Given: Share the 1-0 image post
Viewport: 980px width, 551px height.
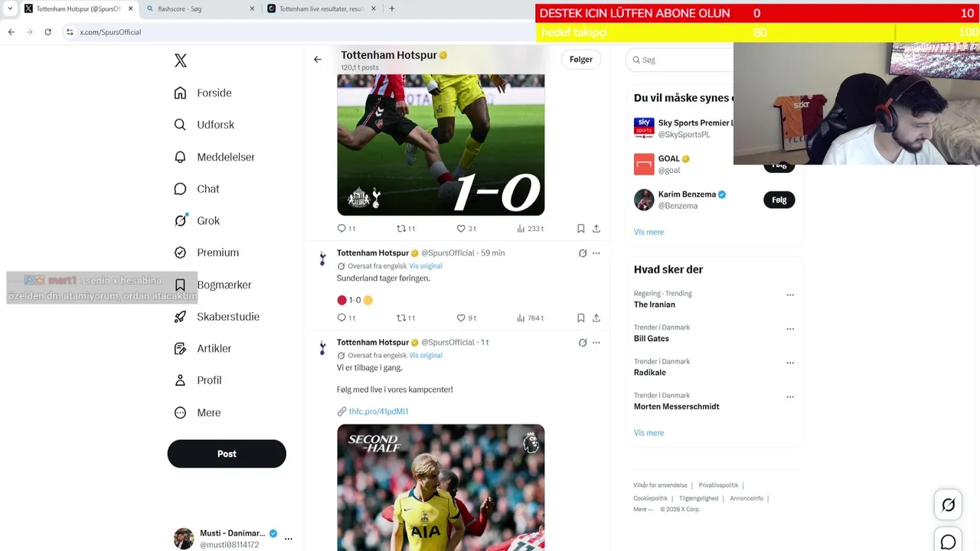Looking at the screenshot, I should coord(596,228).
